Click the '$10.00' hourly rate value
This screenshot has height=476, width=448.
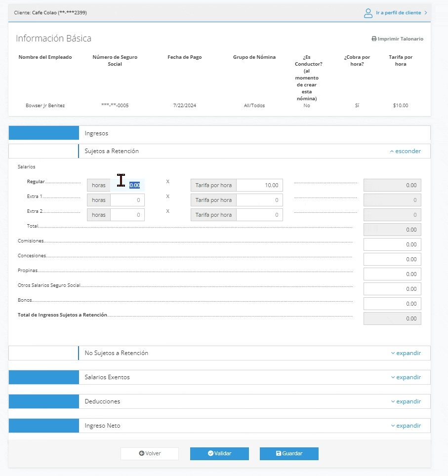pos(401,105)
